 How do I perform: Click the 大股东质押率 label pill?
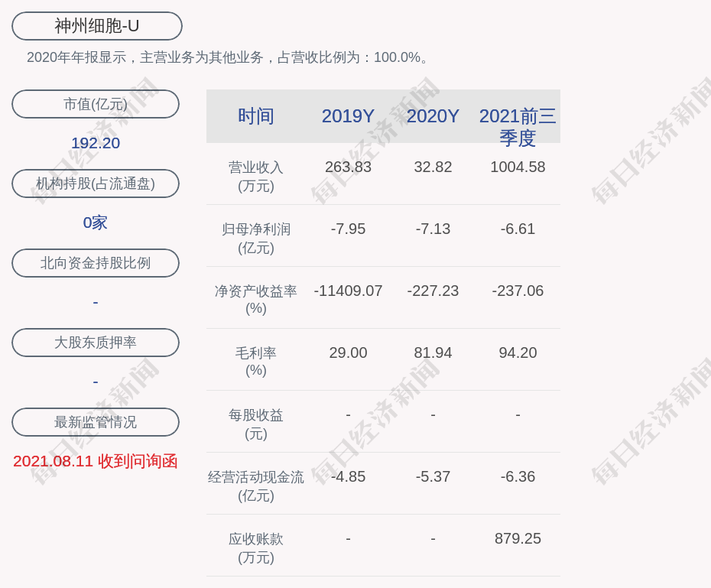pos(96,343)
